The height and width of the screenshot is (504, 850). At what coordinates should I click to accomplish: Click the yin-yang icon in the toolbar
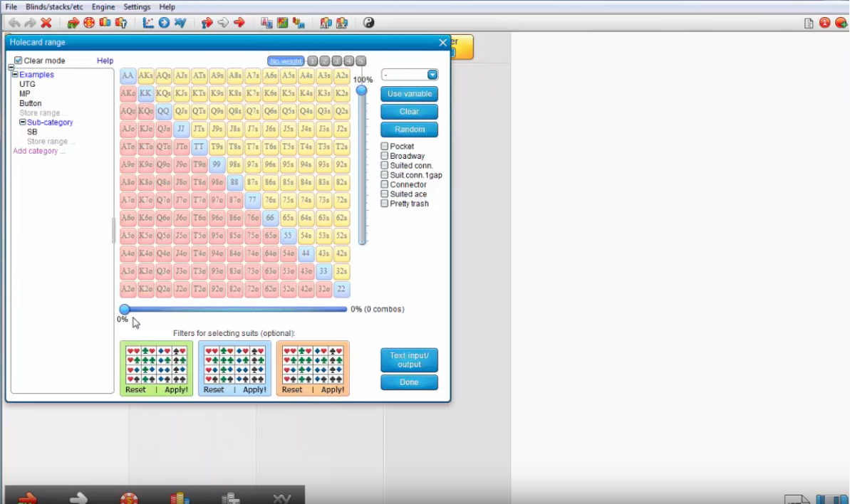tap(368, 23)
